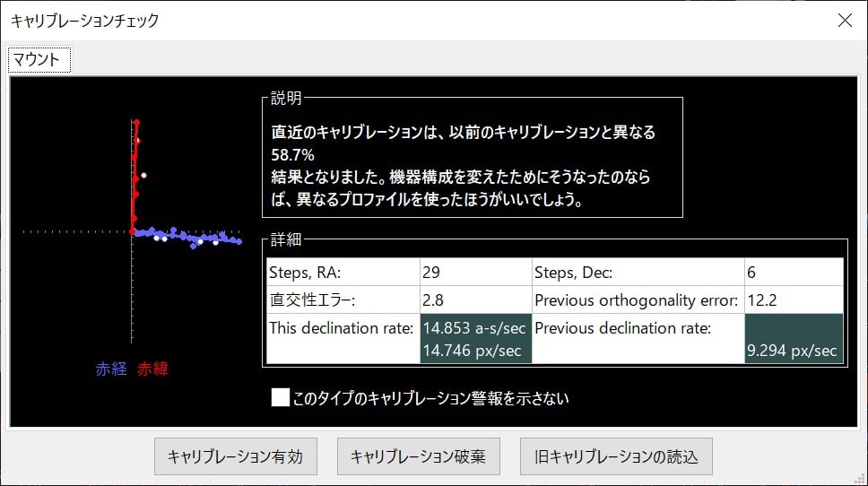Click the '直交性エラー:' label cell
868x486 pixels.
coord(343,299)
